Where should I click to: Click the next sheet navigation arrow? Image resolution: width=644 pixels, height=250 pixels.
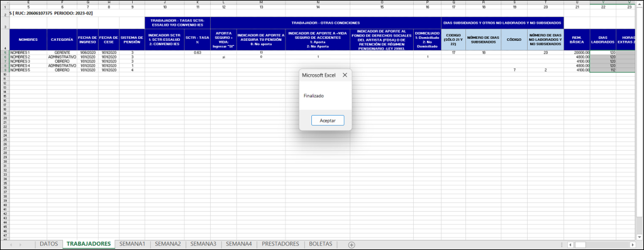click(21, 244)
